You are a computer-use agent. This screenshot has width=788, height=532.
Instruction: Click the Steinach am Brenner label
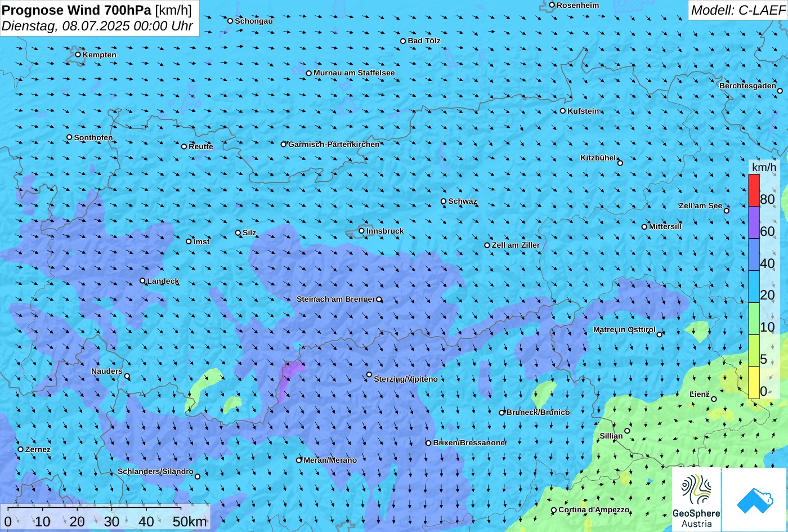coord(335,299)
